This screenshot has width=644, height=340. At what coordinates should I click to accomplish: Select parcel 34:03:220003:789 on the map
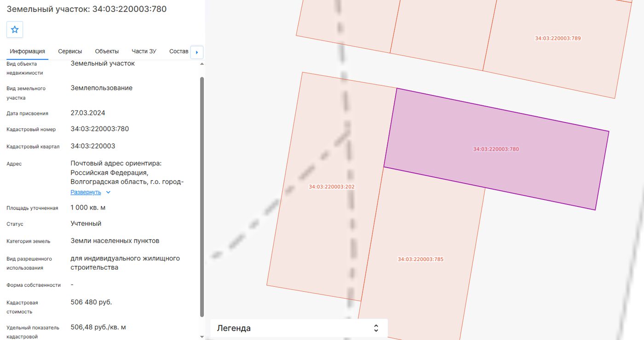(x=558, y=39)
